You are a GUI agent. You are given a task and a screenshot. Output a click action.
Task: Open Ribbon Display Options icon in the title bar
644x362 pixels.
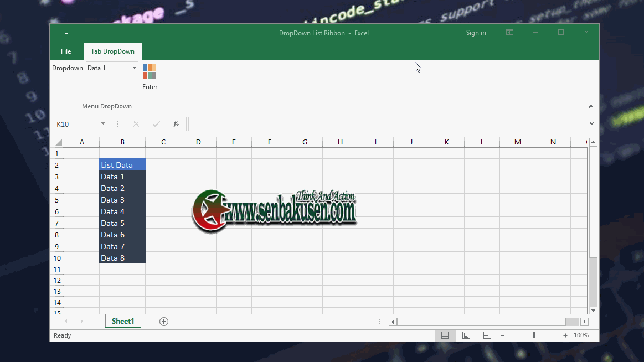click(x=509, y=33)
